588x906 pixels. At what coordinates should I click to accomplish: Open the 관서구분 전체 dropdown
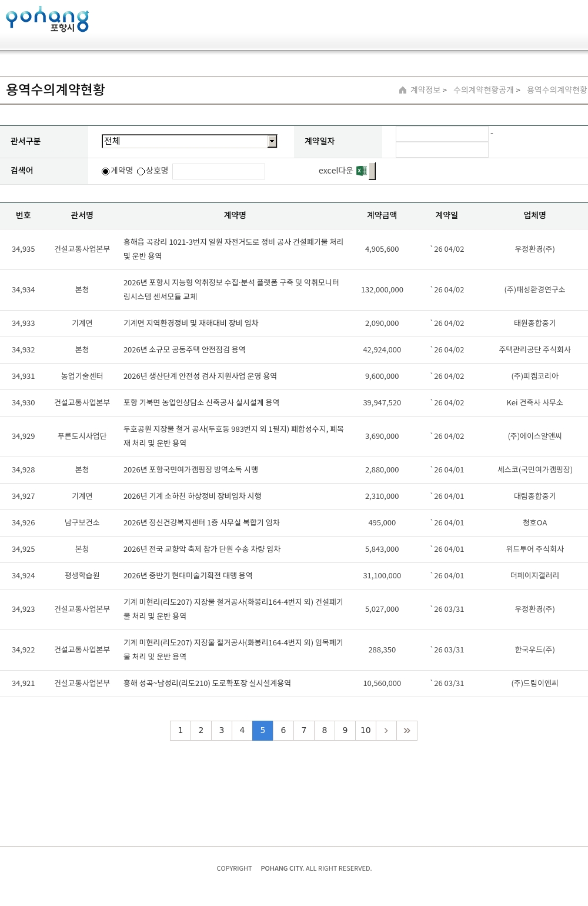click(x=185, y=141)
